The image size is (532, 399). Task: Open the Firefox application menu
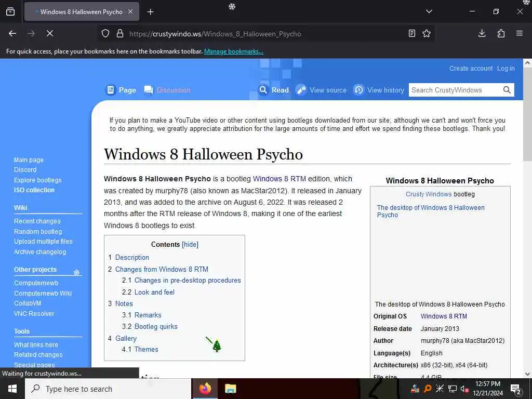click(x=519, y=33)
